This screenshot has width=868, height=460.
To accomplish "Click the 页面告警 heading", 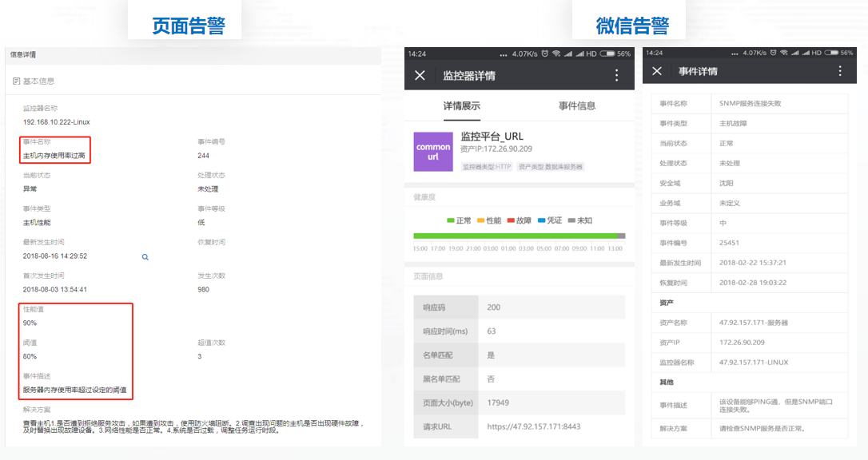I will [x=188, y=26].
